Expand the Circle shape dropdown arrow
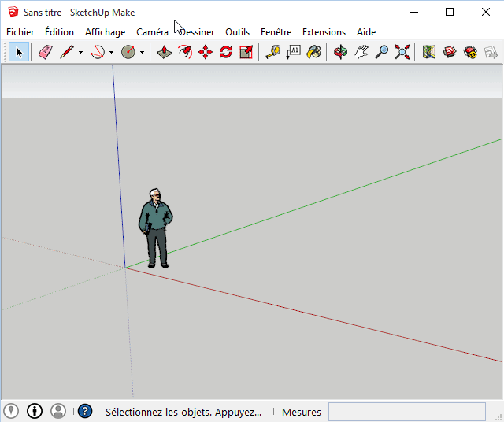Image resolution: width=504 pixels, height=422 pixels. [142, 53]
